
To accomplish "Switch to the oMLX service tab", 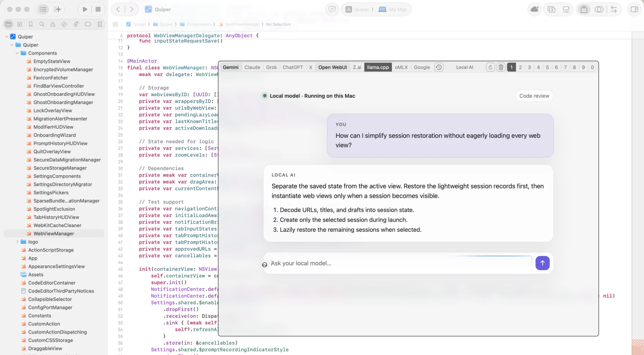I will [x=401, y=67].
